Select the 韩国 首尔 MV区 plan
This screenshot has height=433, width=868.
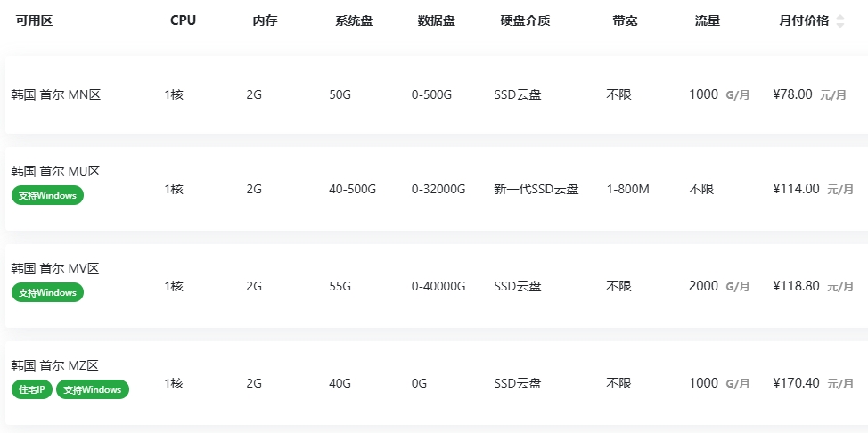54,268
